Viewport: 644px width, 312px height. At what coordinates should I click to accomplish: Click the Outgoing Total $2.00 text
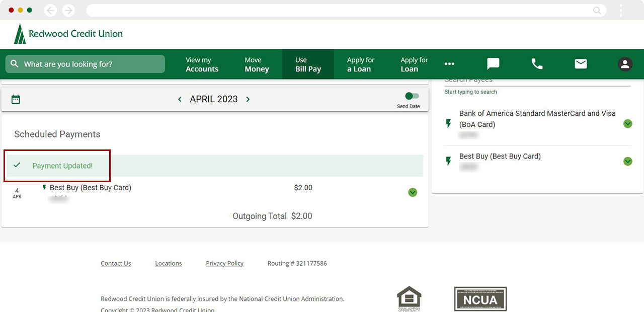tap(272, 216)
